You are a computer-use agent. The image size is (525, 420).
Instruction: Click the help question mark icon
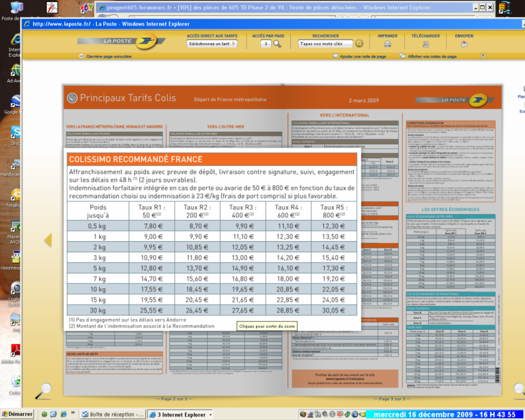(483, 56)
